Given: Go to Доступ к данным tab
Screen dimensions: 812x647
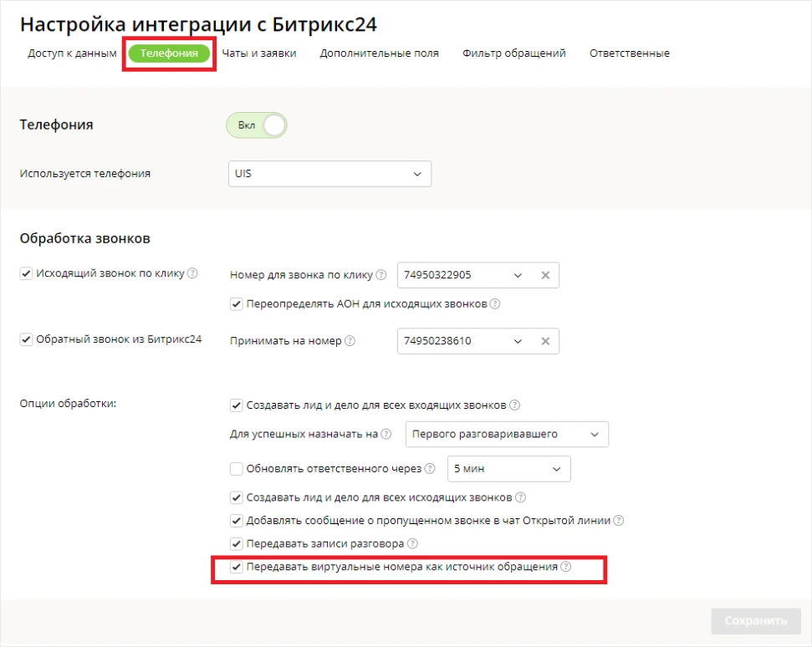Looking at the screenshot, I should (72, 53).
